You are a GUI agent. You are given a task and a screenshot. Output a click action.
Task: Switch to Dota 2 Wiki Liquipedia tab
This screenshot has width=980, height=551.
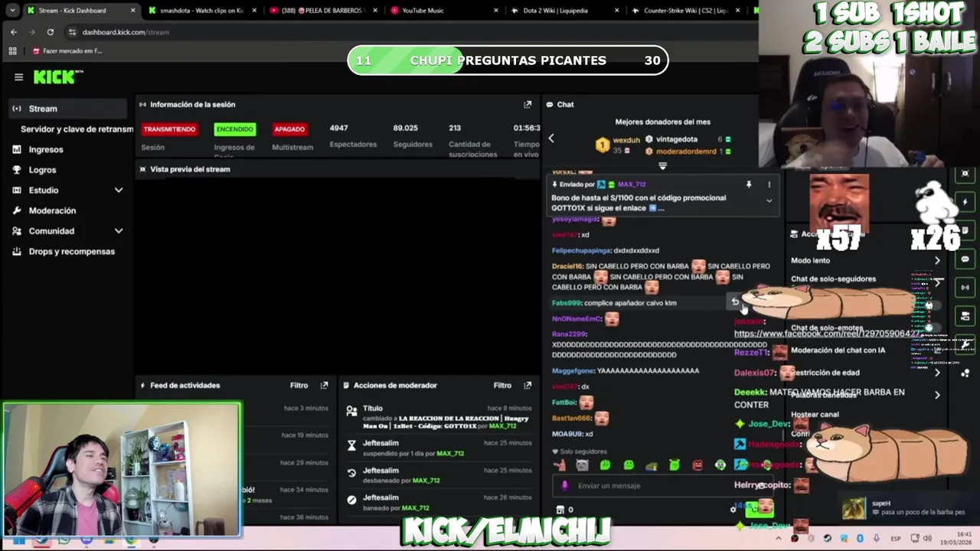coord(565,11)
